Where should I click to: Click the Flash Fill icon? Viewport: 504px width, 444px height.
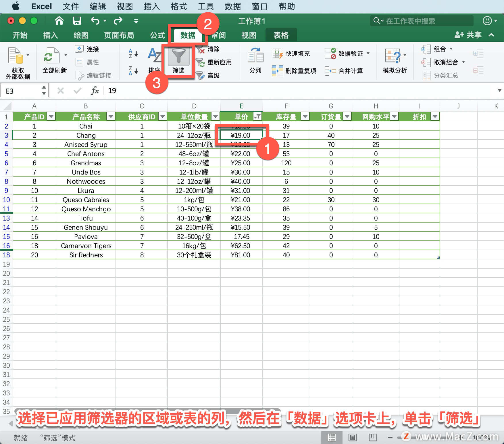pos(278,54)
